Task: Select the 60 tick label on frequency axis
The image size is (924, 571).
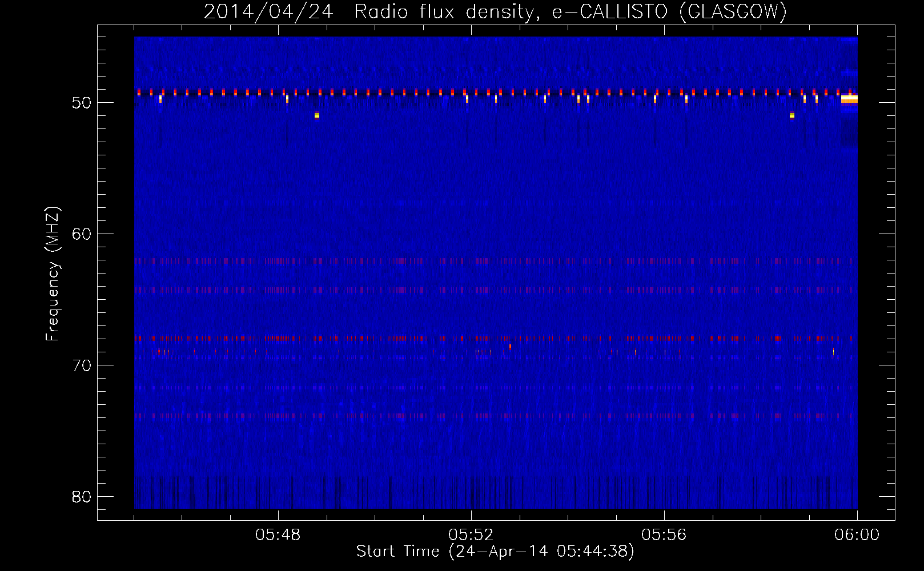Action: click(82, 234)
